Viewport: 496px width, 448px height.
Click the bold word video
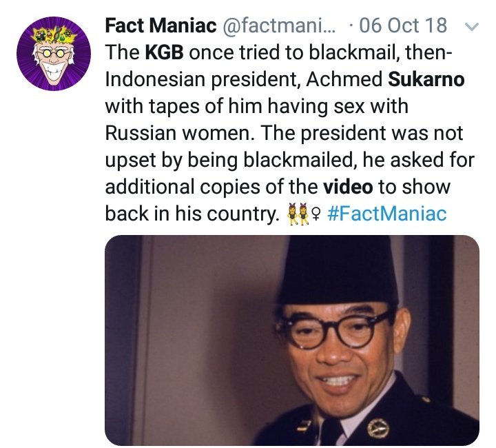pos(348,187)
